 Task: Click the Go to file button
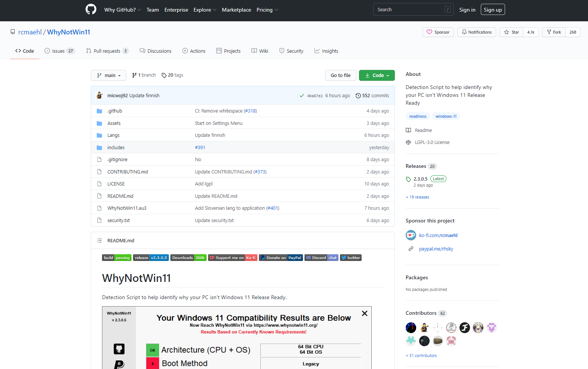(x=341, y=75)
